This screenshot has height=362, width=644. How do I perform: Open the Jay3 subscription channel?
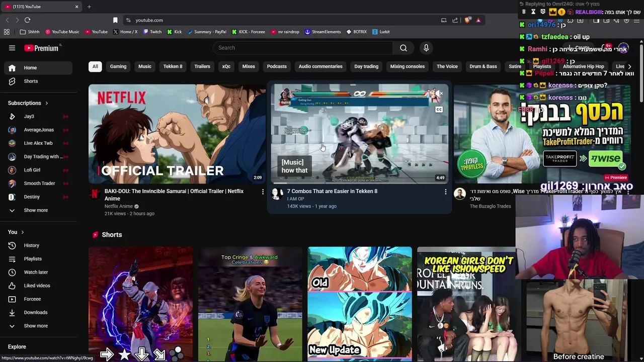[38, 116]
